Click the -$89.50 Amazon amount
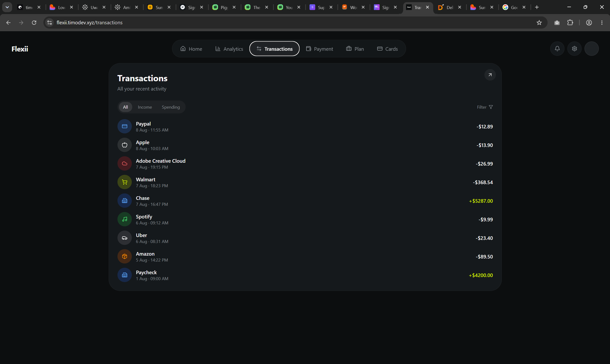The image size is (610, 364). coord(484,257)
